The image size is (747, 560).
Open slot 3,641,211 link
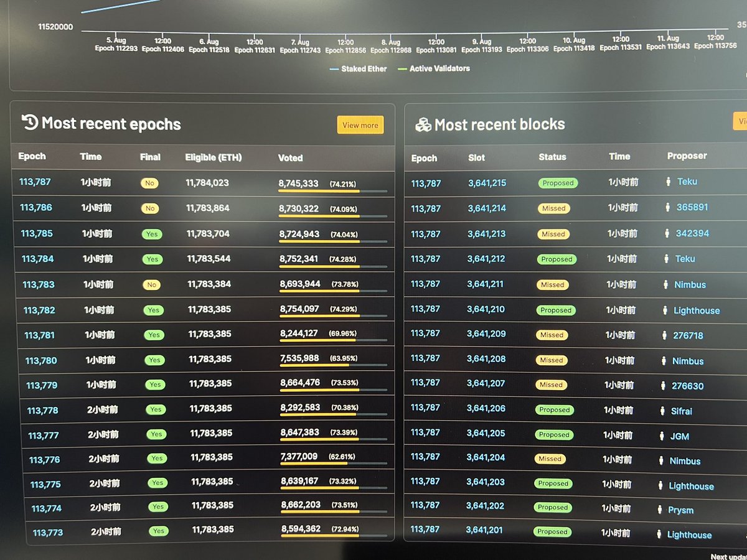click(486, 284)
